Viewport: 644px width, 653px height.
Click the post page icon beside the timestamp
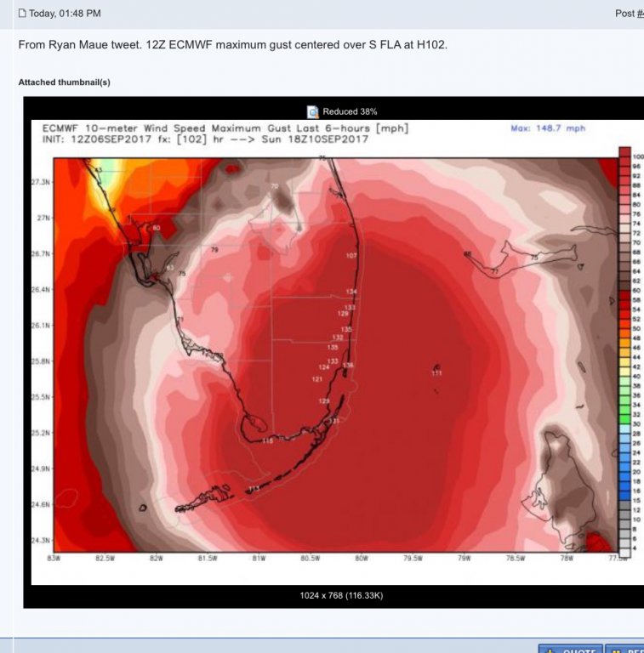[22, 14]
